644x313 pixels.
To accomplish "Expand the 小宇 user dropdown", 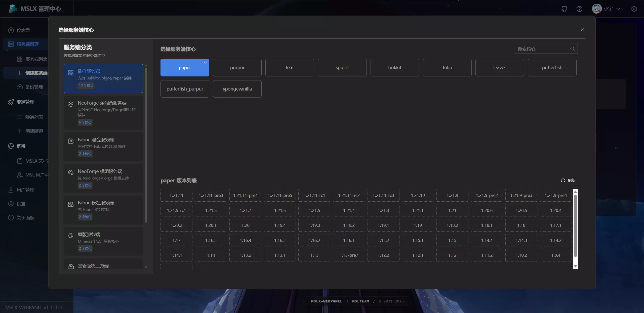I will (x=606, y=9).
